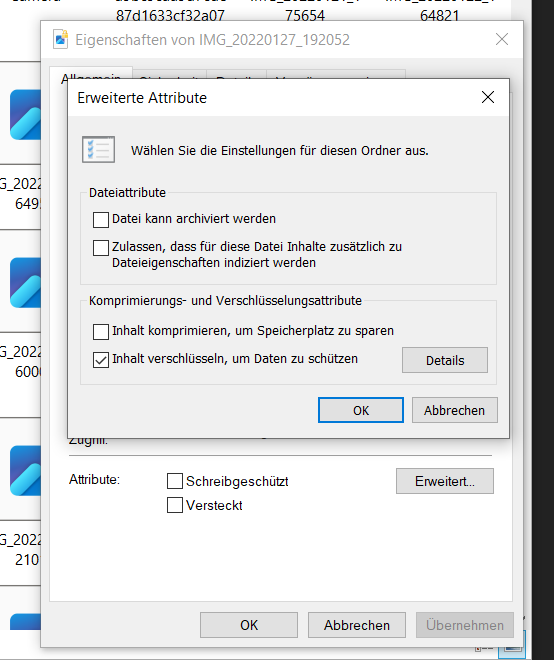Check 'Datei kann archiviert werden' checkbox
This screenshot has height=660, width=554.
click(101, 219)
